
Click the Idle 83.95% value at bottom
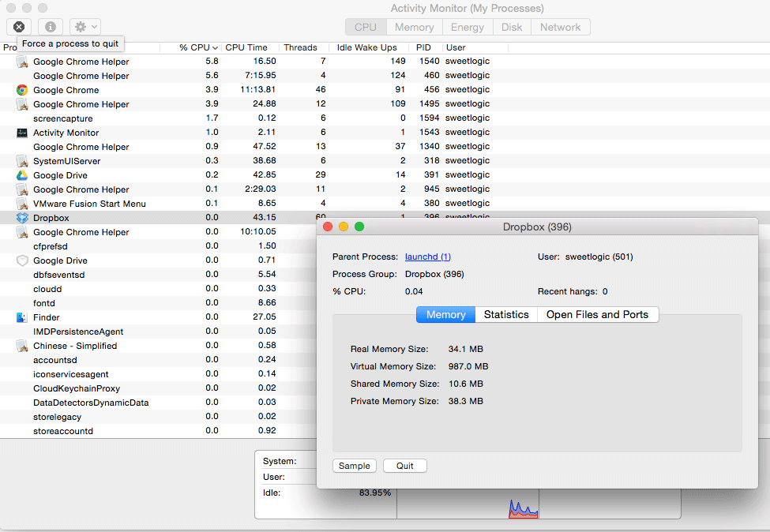(x=374, y=493)
